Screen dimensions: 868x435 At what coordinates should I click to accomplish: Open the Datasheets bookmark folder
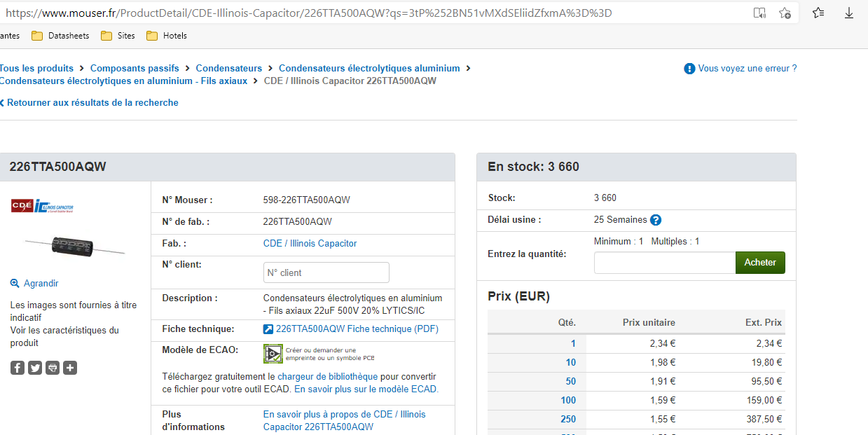[x=60, y=36]
